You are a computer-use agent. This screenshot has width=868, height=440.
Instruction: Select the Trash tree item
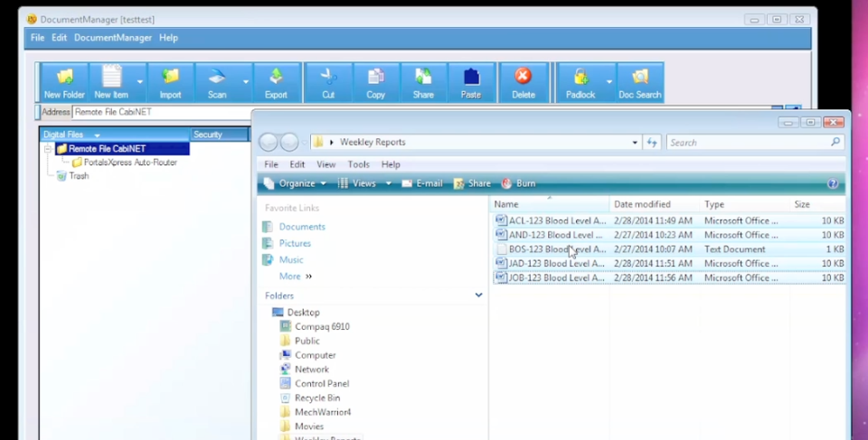coord(79,176)
